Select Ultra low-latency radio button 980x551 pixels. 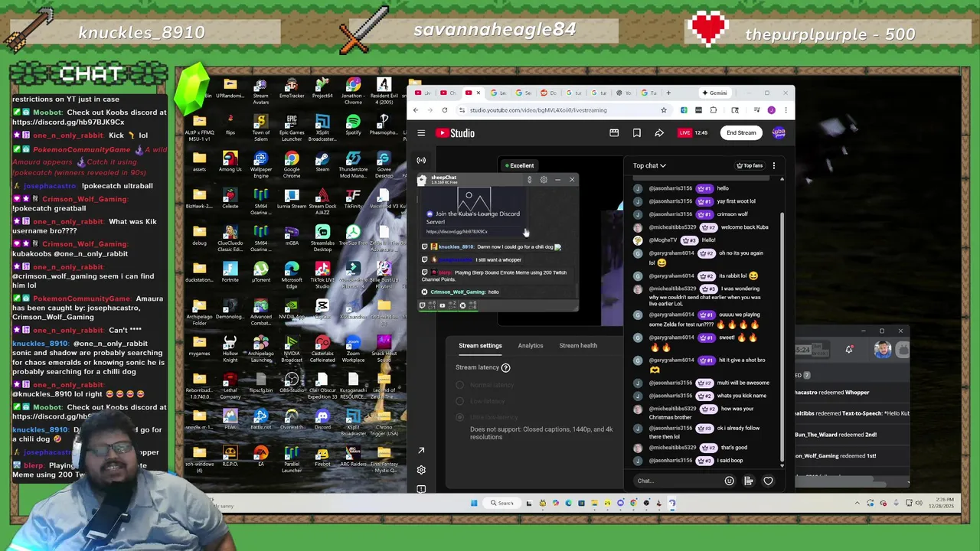pos(459,417)
